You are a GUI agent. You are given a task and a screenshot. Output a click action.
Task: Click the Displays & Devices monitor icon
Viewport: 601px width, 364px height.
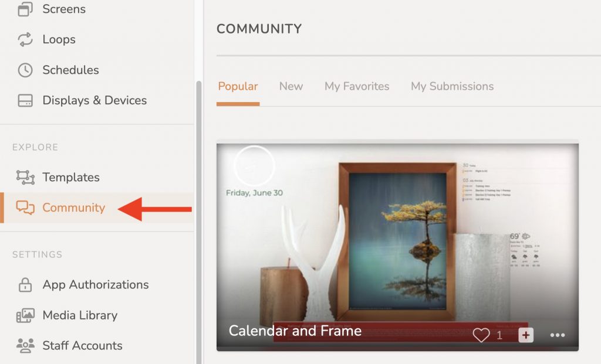25,100
